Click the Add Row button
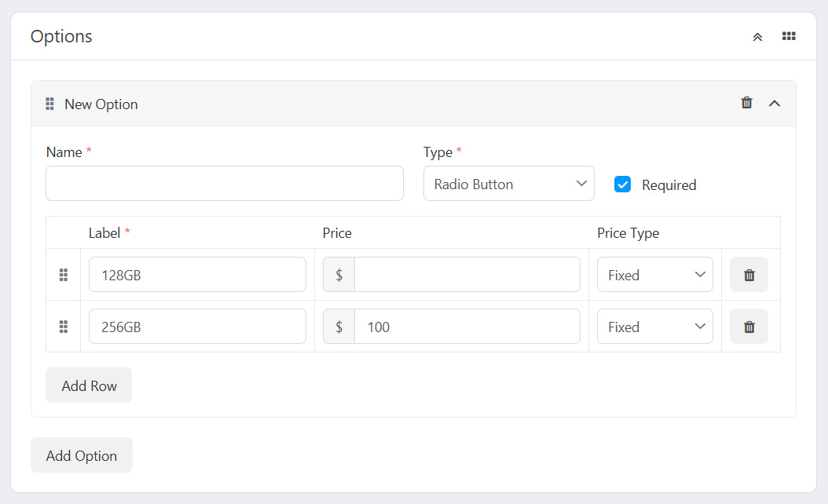Screen dimensions: 828x504 [x=89, y=385]
